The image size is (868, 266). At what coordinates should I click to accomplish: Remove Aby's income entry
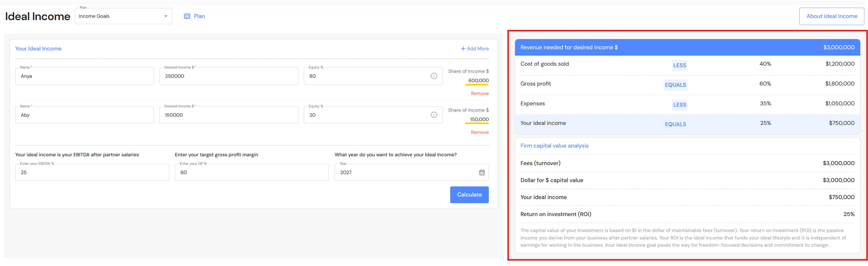coord(480,133)
